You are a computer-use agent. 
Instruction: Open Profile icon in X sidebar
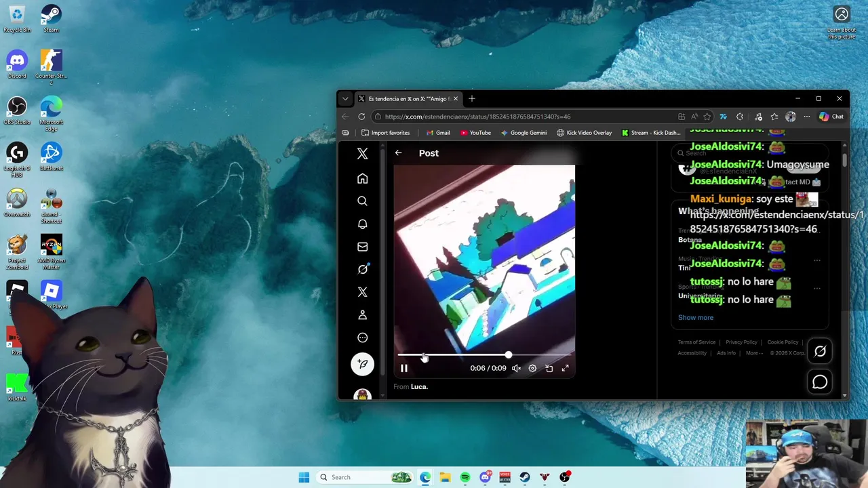coord(362,315)
